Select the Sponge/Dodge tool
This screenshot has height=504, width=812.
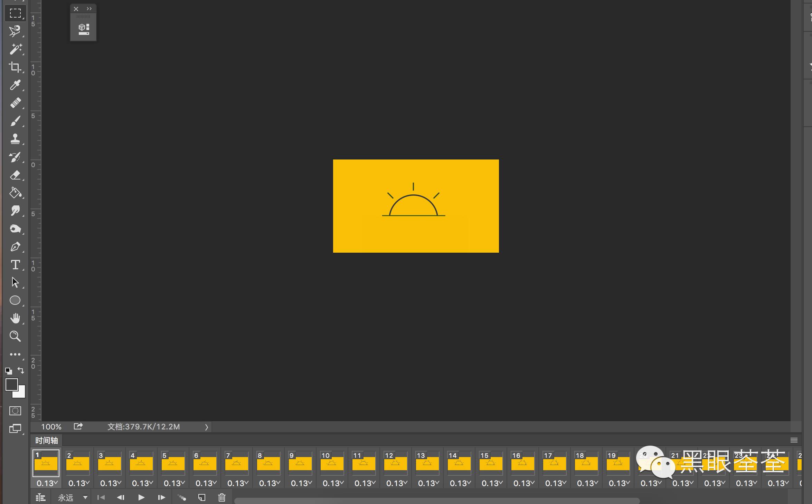click(15, 229)
